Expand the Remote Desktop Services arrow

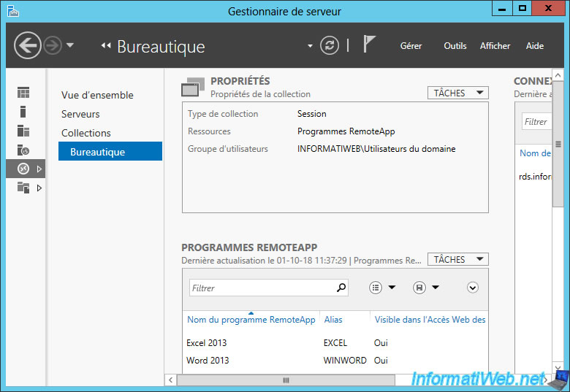39,169
